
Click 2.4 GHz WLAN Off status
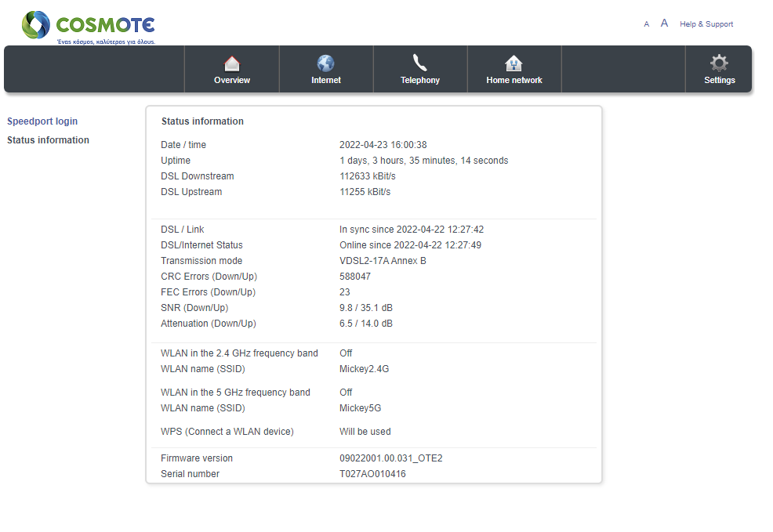pos(346,353)
